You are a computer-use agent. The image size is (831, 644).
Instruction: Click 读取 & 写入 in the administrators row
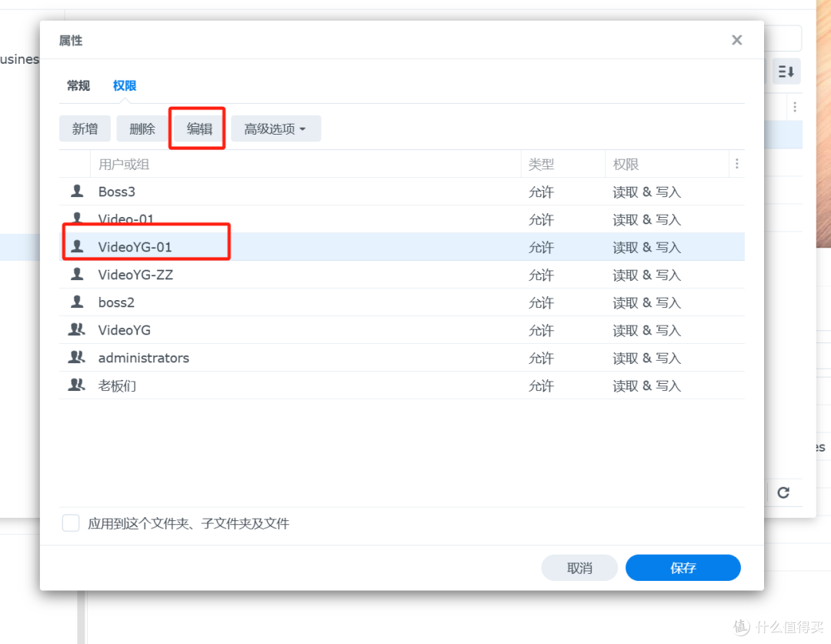(x=646, y=359)
